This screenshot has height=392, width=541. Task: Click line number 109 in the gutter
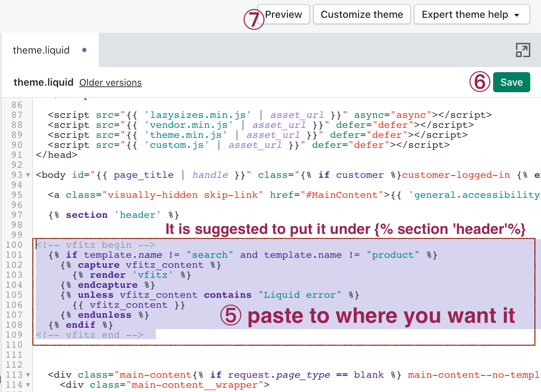click(x=14, y=335)
